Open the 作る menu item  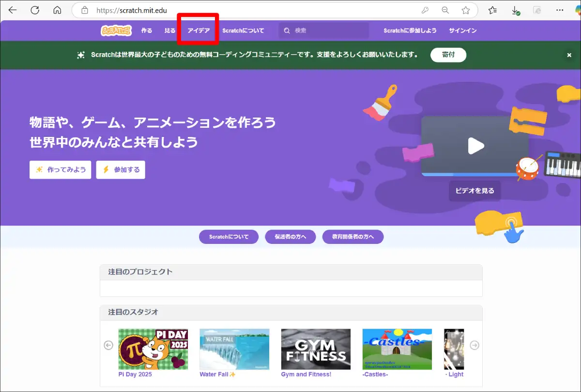click(147, 30)
